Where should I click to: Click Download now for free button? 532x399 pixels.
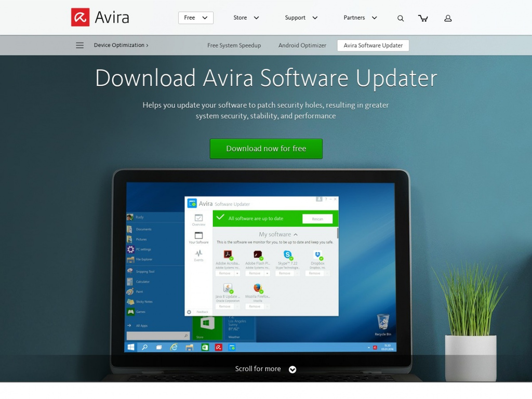(266, 149)
